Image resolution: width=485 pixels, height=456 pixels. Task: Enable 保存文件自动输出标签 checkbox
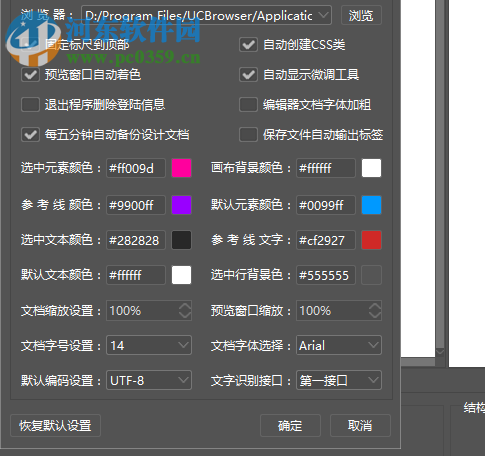(x=248, y=135)
